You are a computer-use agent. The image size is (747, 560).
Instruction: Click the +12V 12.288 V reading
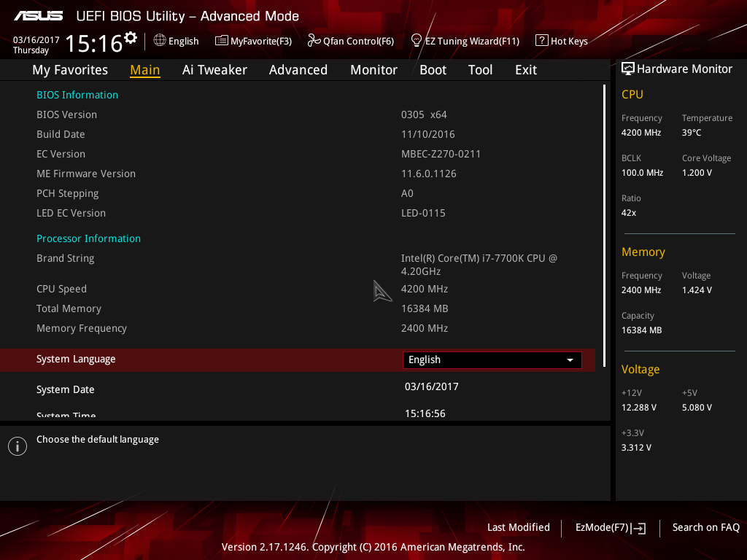(639, 408)
